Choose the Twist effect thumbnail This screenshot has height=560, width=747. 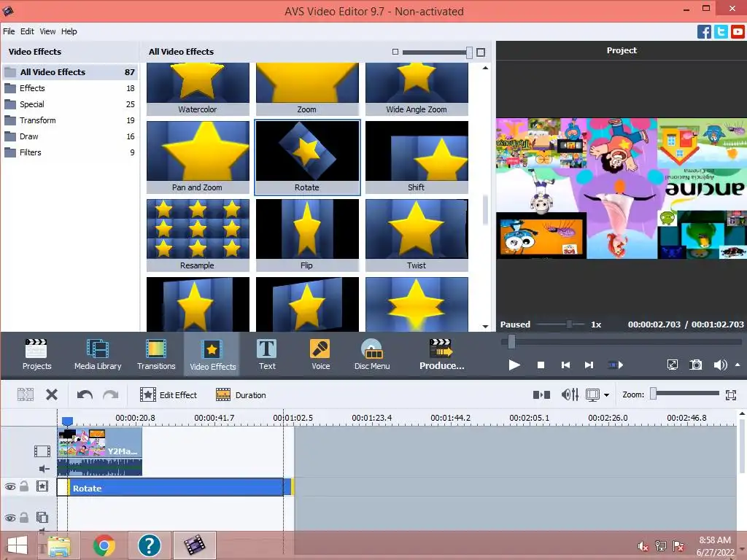coord(417,236)
